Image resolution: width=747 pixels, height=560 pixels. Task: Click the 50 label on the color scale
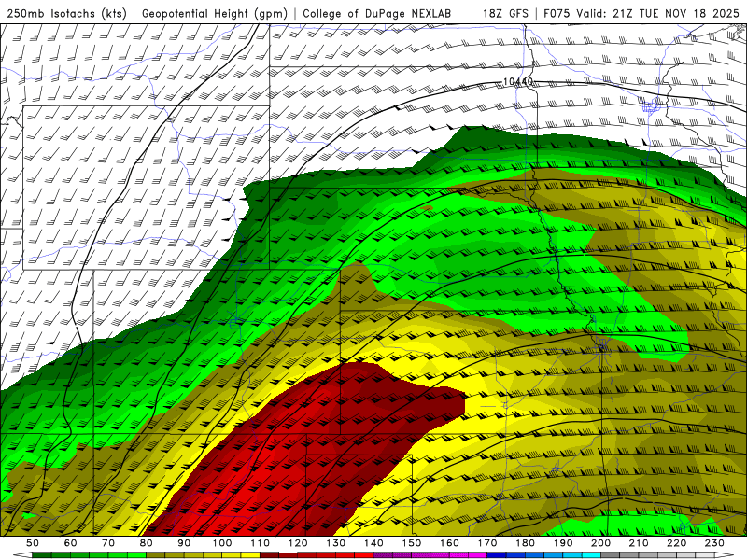[33, 543]
